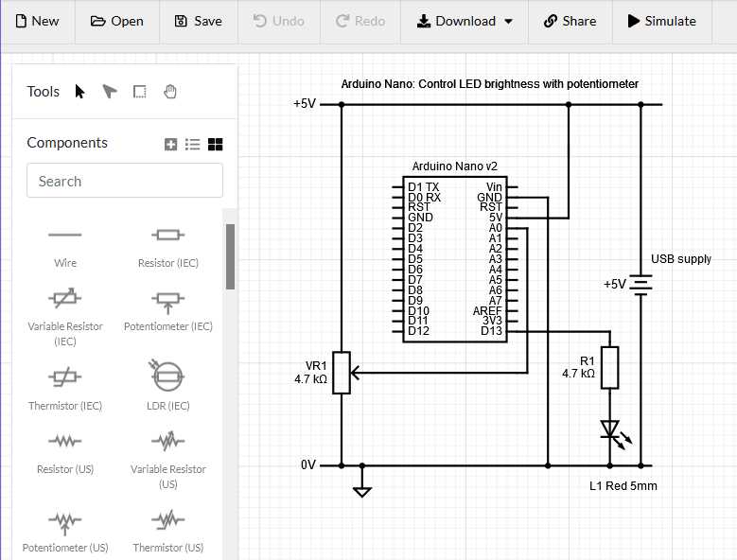This screenshot has width=737, height=560.
Task: Click the Undo button
Action: tap(279, 21)
